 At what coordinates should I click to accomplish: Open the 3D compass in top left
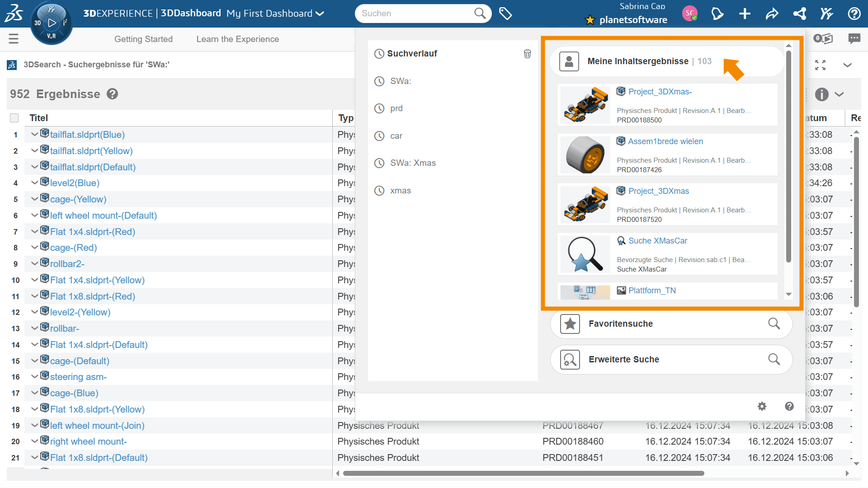[51, 23]
